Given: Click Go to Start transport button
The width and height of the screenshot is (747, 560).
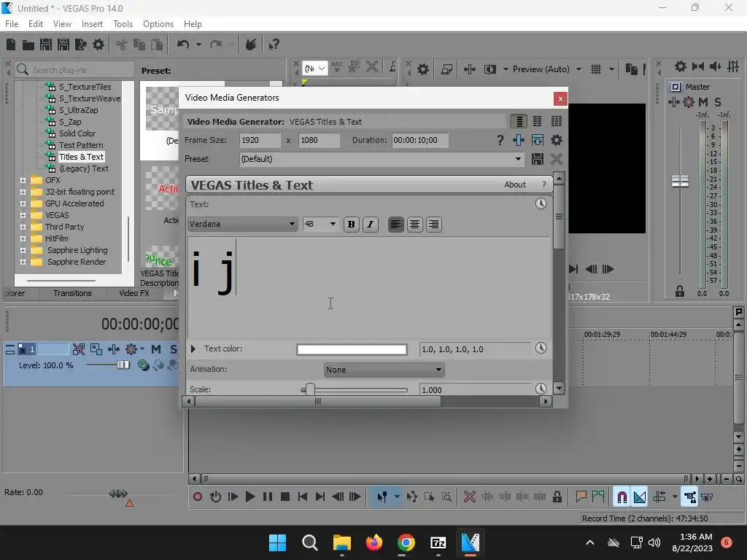Looking at the screenshot, I should pyautogui.click(x=302, y=497).
